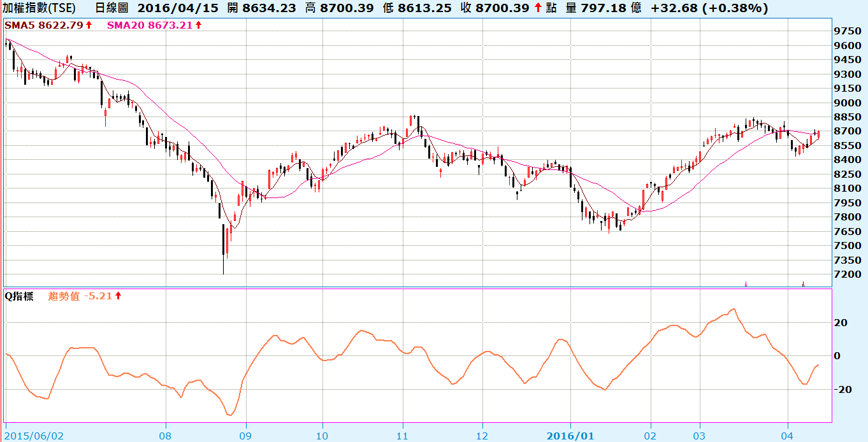Select the SMA20 8673.21 legend label
868x442 pixels.
pos(149,25)
